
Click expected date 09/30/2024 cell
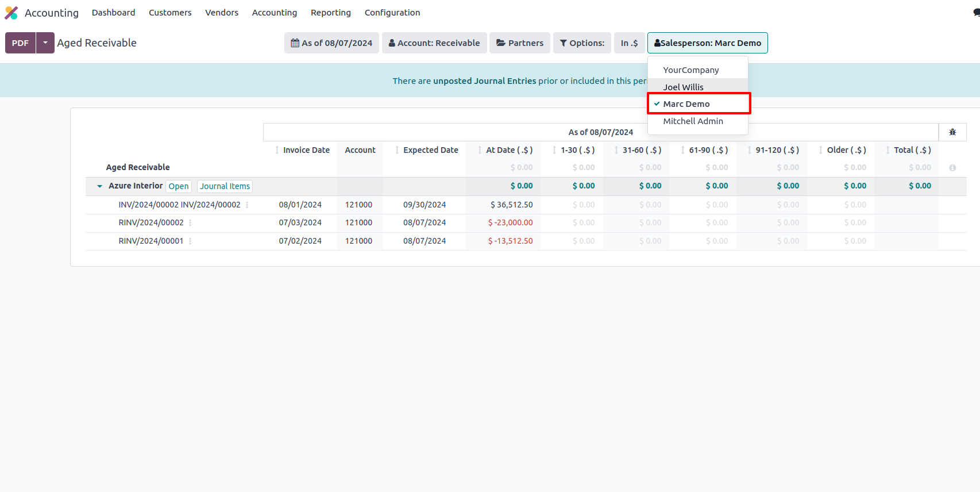pos(425,205)
